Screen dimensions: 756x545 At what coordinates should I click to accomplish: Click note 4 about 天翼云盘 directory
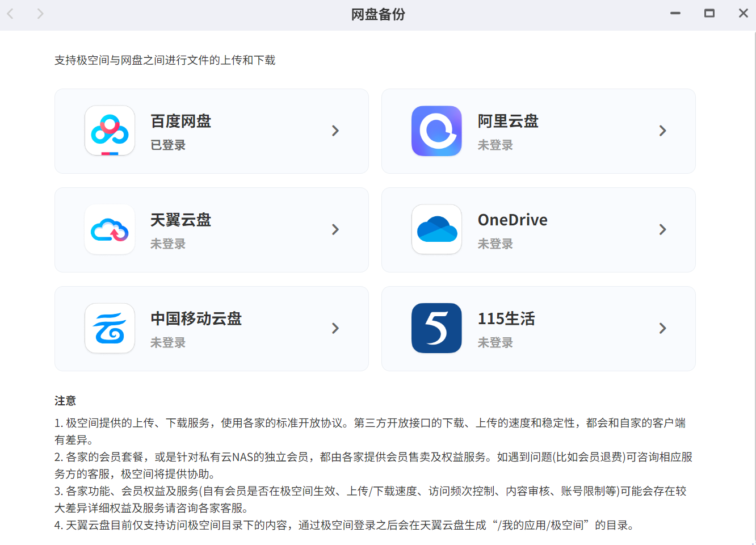(344, 525)
